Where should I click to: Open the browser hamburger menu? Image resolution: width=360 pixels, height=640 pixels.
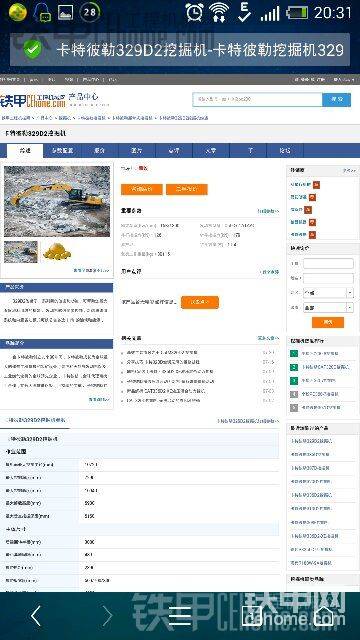[x=180, y=616]
